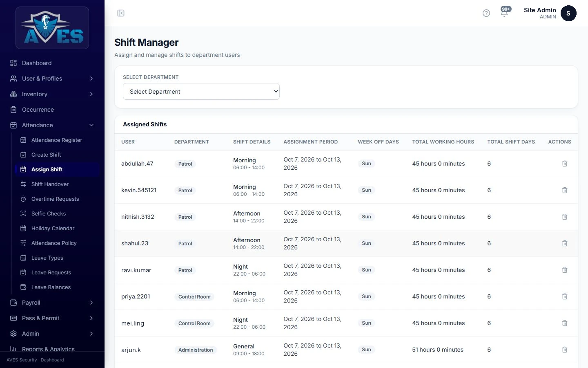Open the Leave Types page

[57, 258]
